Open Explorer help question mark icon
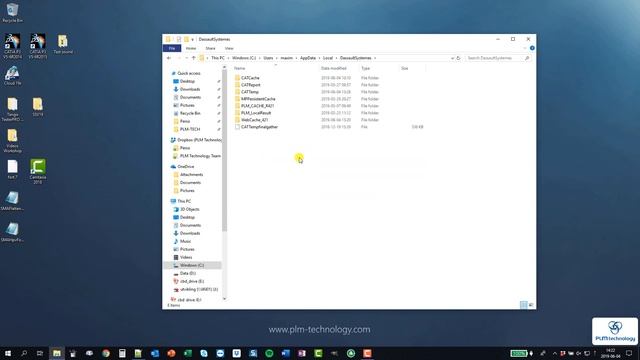This screenshot has width=640, height=360. pyautogui.click(x=532, y=48)
